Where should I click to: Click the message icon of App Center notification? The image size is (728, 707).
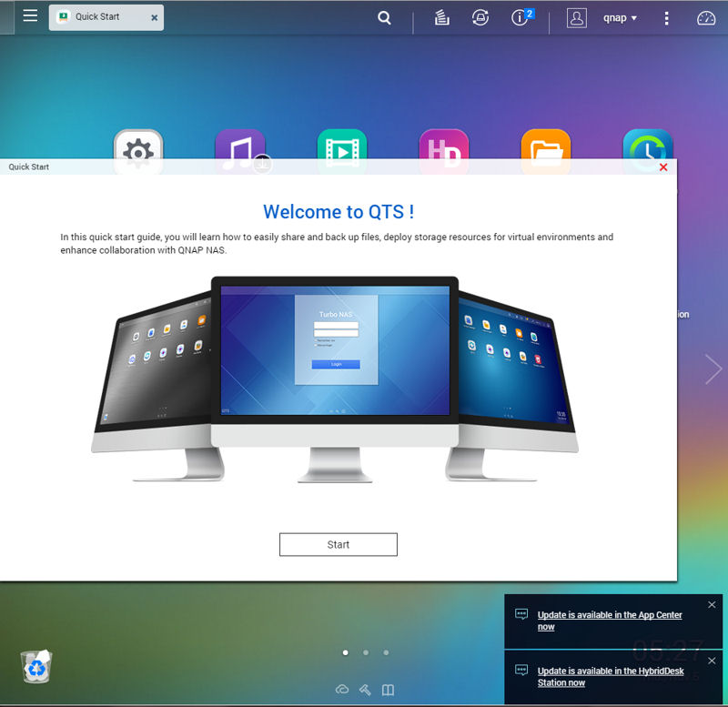pyautogui.click(x=521, y=614)
